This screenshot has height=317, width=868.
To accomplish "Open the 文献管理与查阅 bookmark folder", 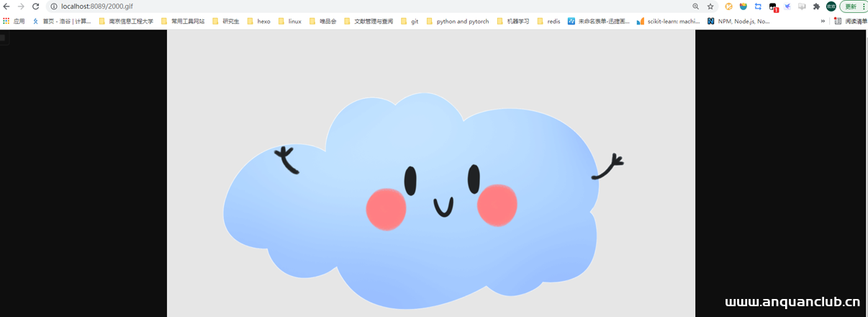I will (369, 22).
